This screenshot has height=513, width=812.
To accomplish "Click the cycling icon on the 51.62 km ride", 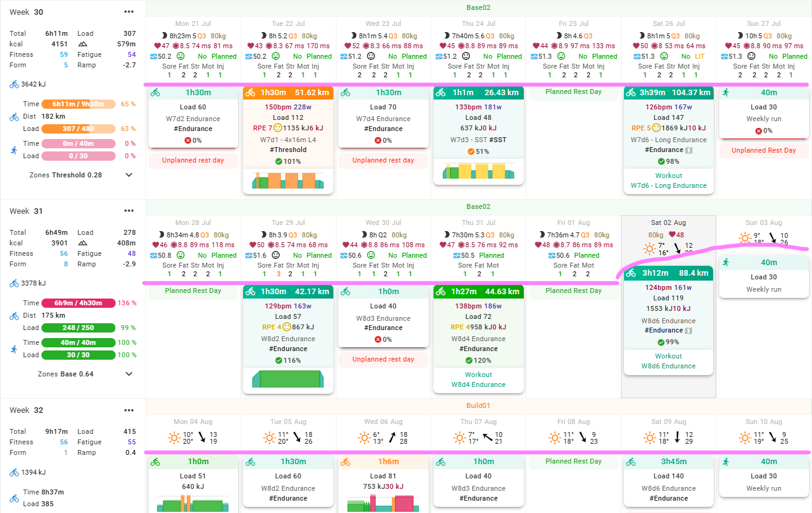I will tap(250, 93).
